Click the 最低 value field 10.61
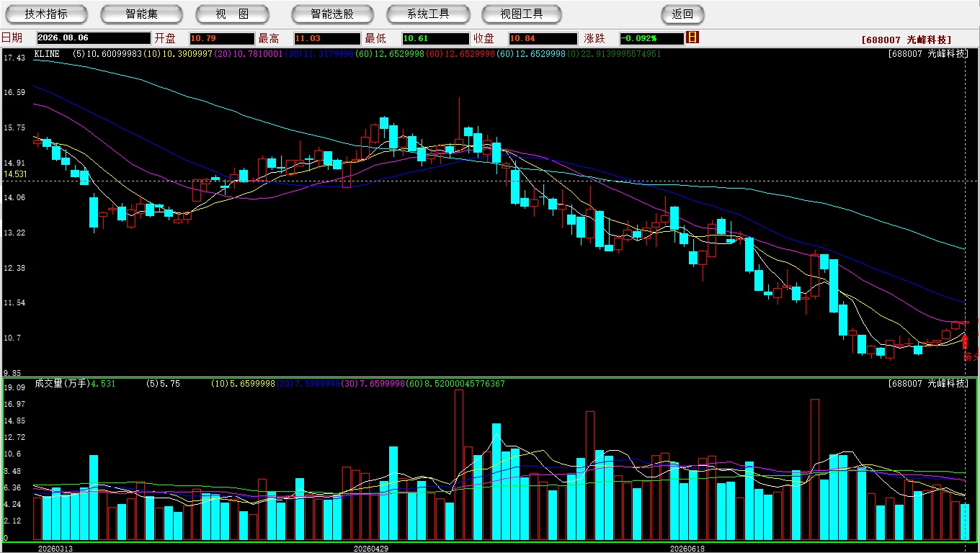This screenshot has height=553, width=980. 435,38
